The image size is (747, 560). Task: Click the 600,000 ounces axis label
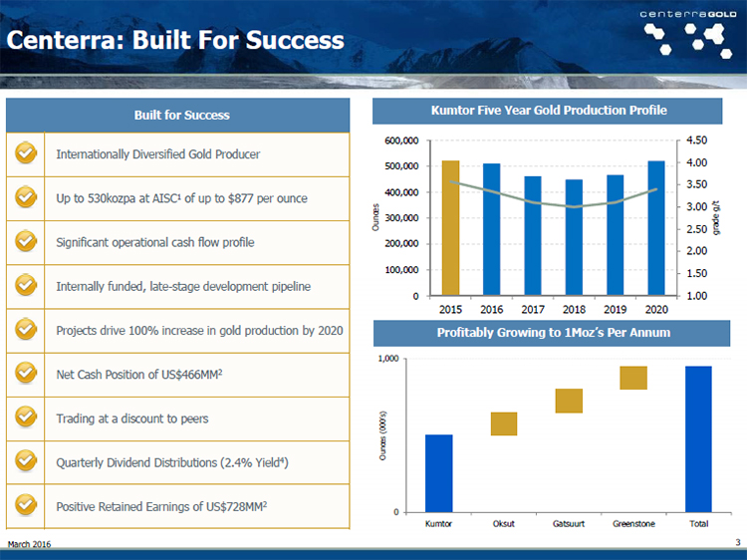(x=401, y=140)
